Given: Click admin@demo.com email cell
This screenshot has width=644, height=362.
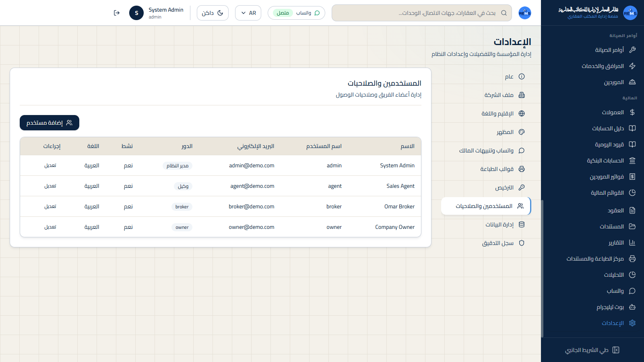Looking at the screenshot, I should coord(252,165).
